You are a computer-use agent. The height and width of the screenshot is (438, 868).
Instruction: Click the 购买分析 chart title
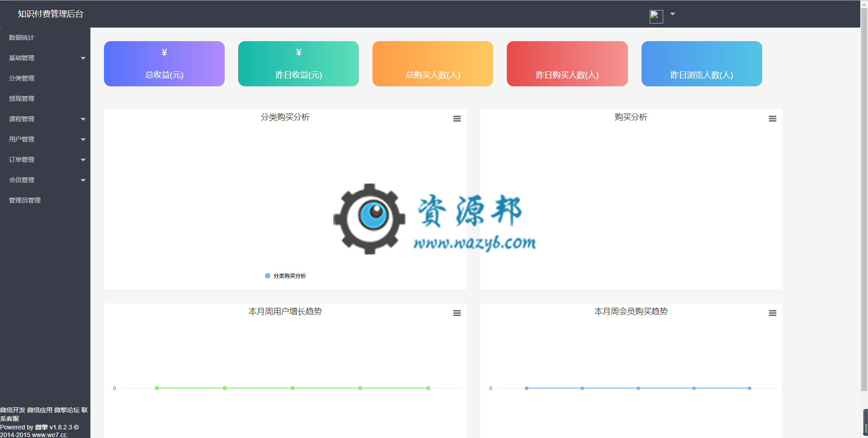coord(631,117)
